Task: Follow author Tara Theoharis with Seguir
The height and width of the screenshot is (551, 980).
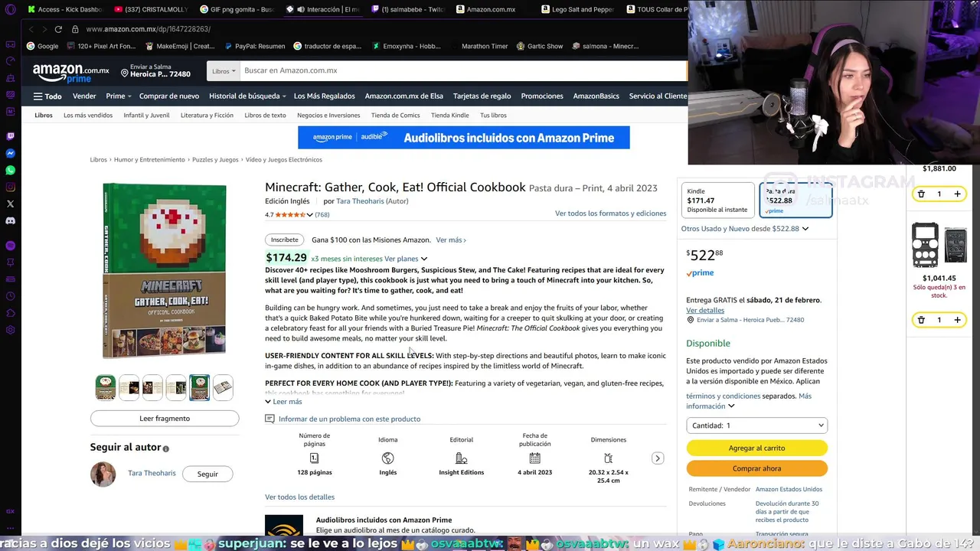Action: point(207,474)
